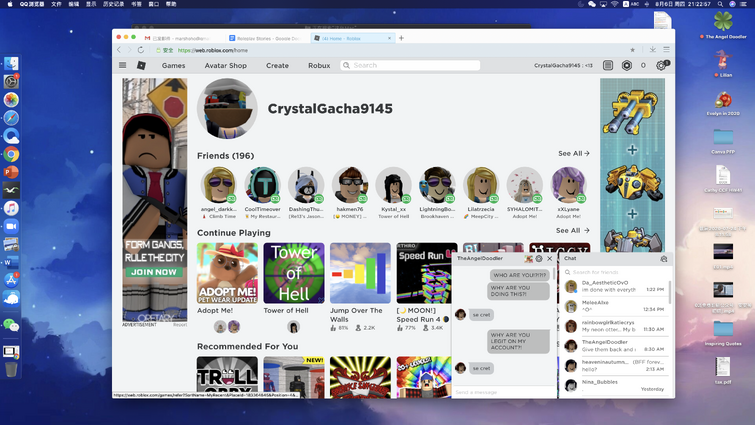Open rainbowgirlkatiecrys conversation in chat list
The height and width of the screenshot is (425, 755).
(x=616, y=326)
